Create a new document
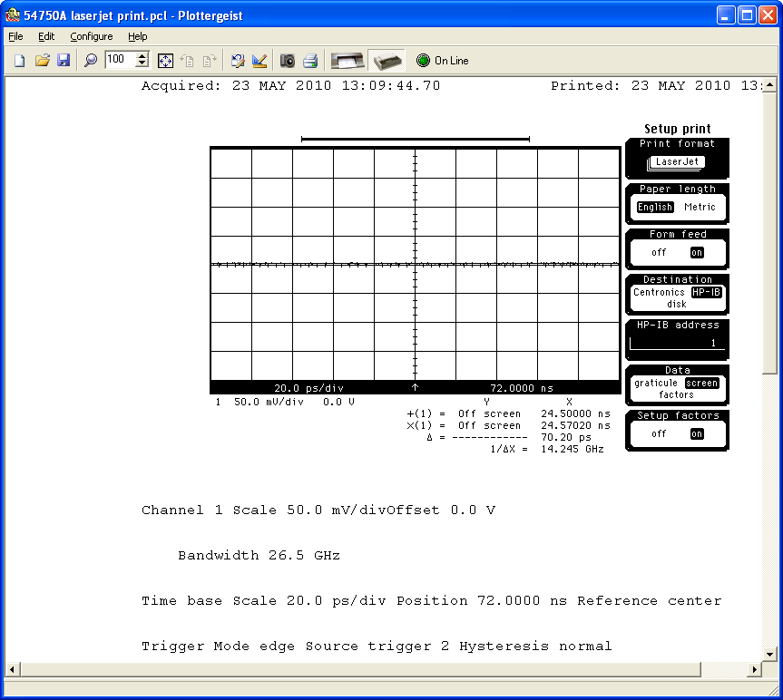Image resolution: width=783 pixels, height=700 pixels. (x=18, y=60)
